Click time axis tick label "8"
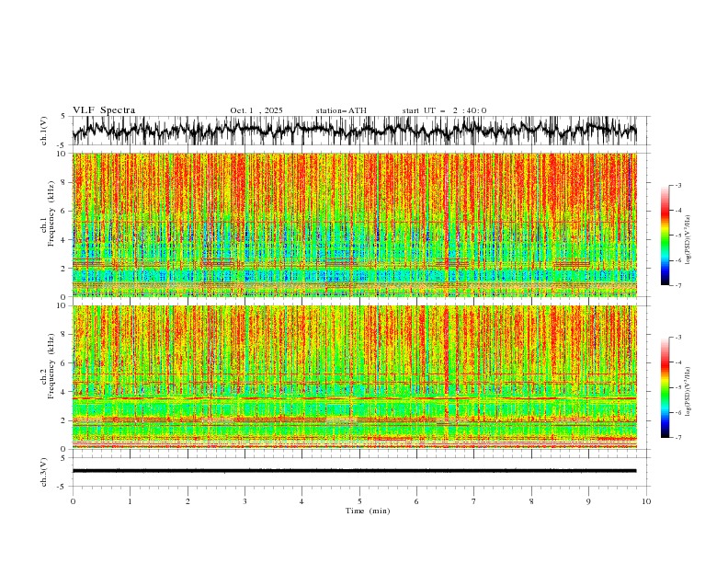The image size is (728, 563). pyautogui.click(x=531, y=501)
